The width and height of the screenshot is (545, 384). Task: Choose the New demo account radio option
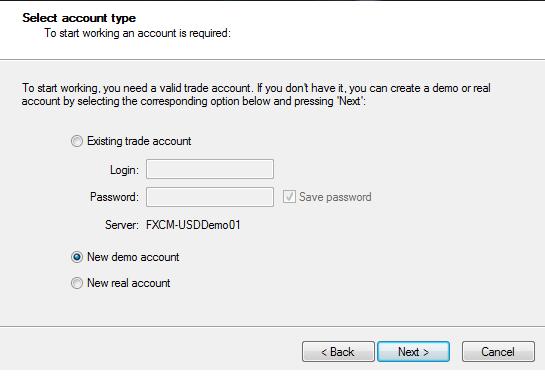coord(77,257)
